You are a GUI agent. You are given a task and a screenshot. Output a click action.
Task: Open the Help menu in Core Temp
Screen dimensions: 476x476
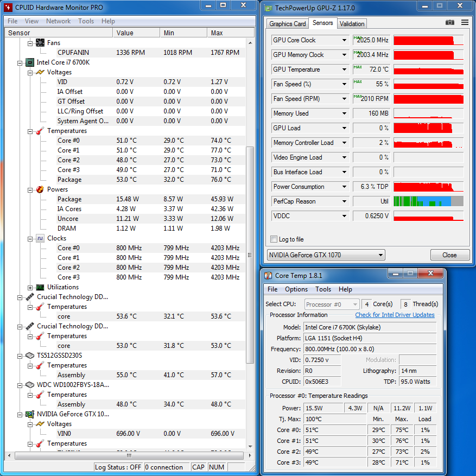pyautogui.click(x=345, y=289)
